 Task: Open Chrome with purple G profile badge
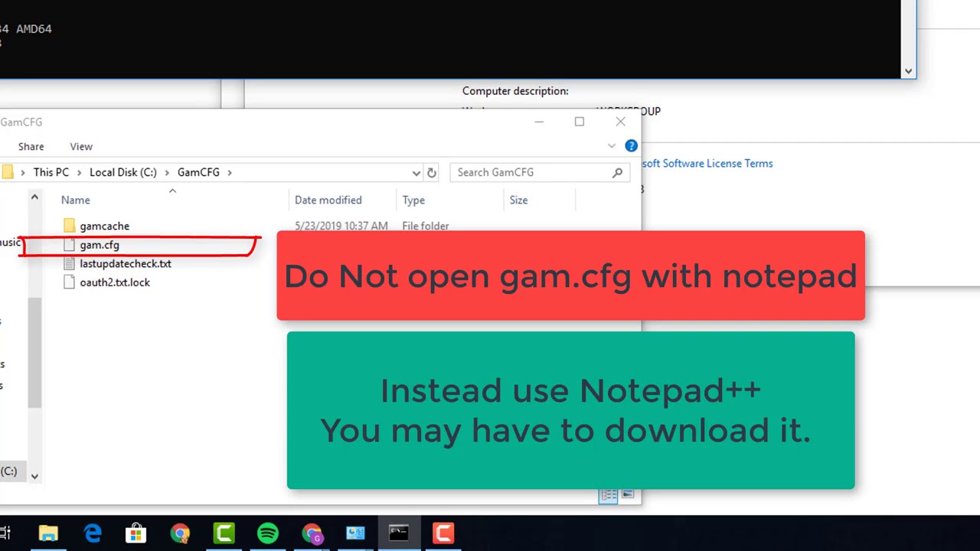[x=312, y=533]
